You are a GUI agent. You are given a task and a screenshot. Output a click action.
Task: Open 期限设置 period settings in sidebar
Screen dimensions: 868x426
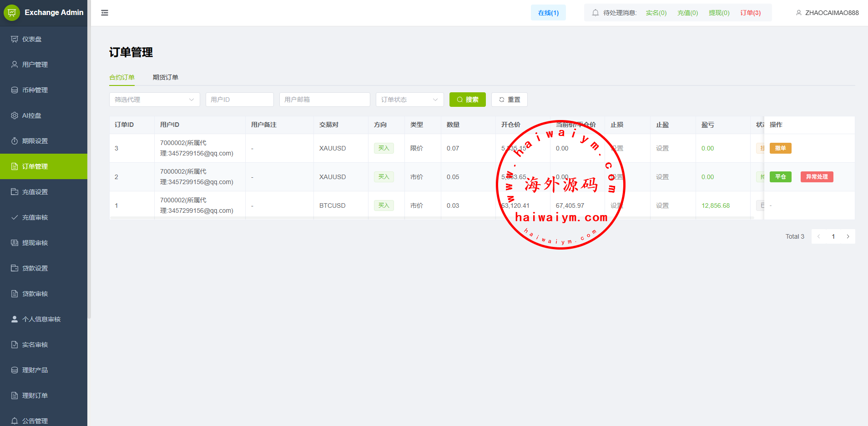[35, 141]
